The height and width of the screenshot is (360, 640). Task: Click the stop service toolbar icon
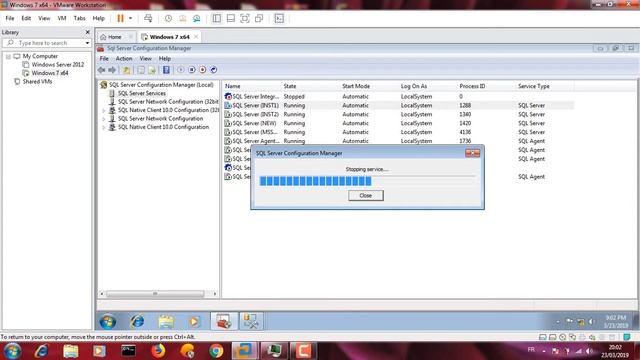click(202, 70)
